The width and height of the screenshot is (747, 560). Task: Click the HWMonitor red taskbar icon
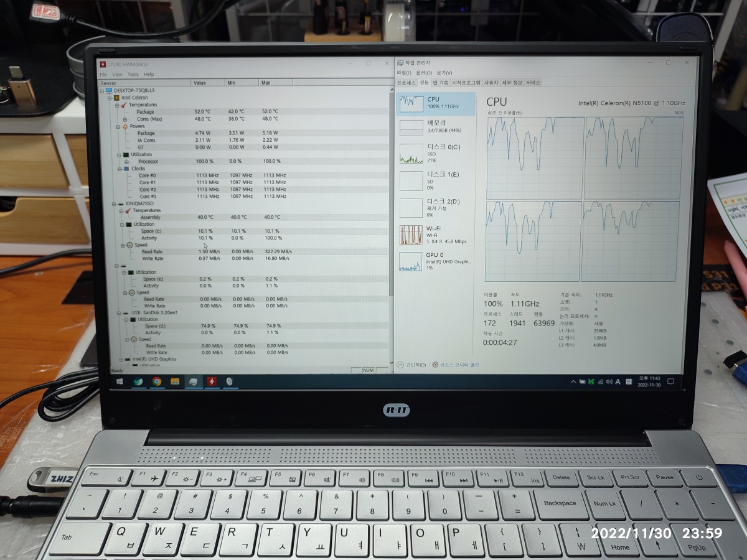click(x=212, y=381)
